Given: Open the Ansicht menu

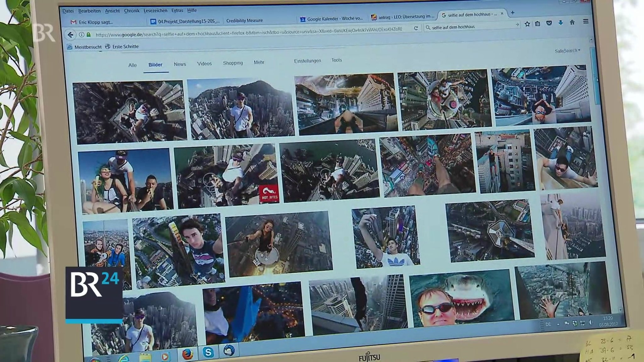Looking at the screenshot, I should click(112, 11).
